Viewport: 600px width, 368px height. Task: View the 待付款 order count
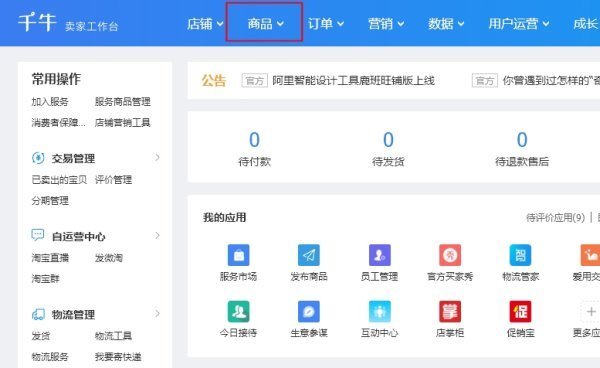(254, 139)
